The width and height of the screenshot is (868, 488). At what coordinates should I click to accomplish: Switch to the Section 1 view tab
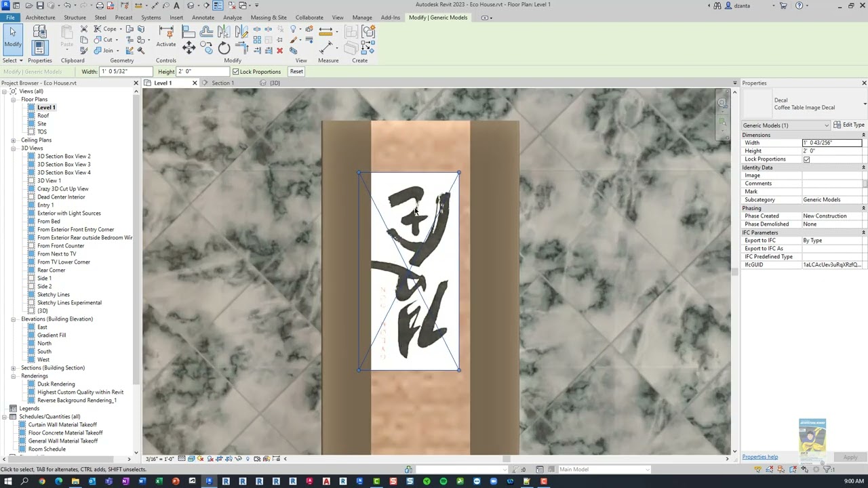tap(222, 83)
